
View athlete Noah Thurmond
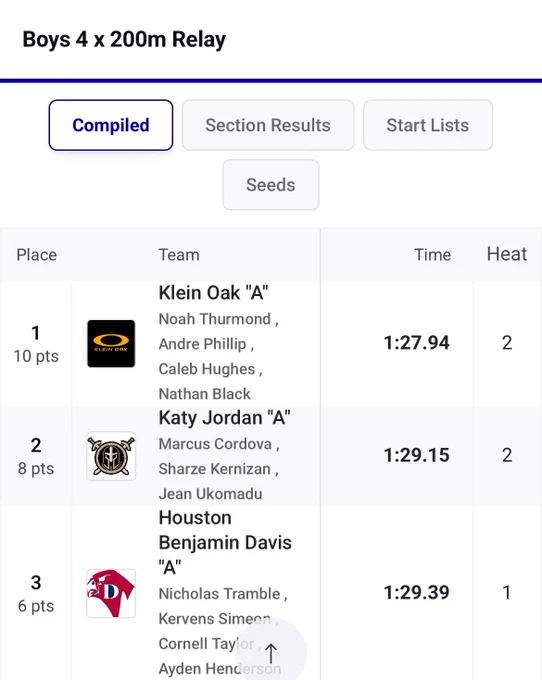[215, 319]
